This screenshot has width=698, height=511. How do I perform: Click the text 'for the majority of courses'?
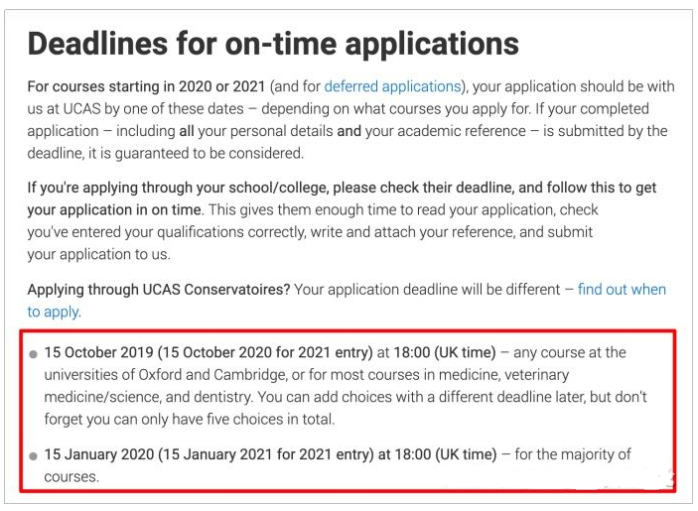572,454
